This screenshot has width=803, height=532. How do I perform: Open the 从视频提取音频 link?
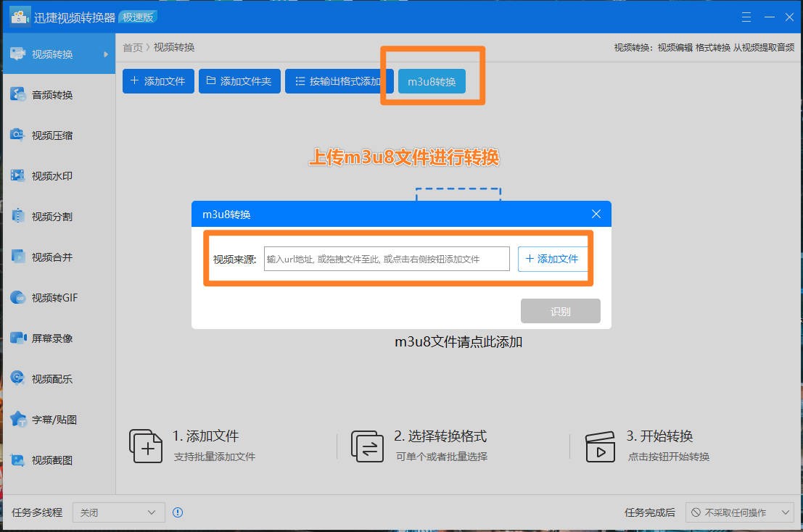(766, 46)
